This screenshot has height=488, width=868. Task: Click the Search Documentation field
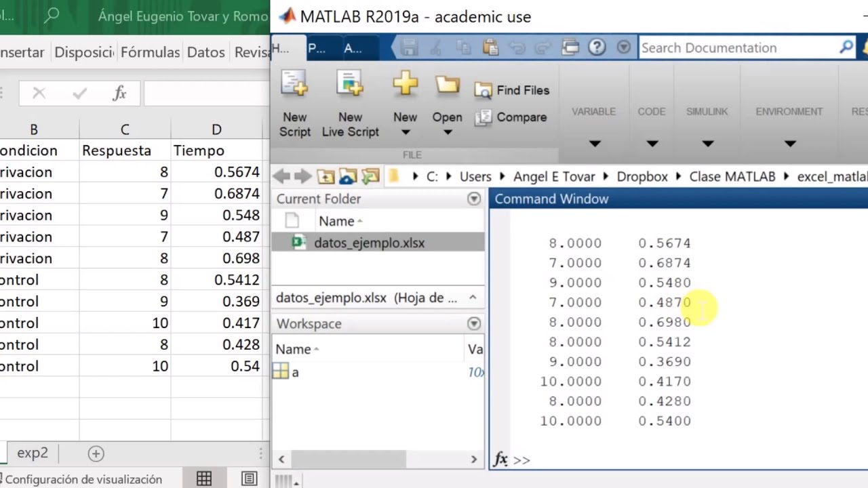(738, 47)
